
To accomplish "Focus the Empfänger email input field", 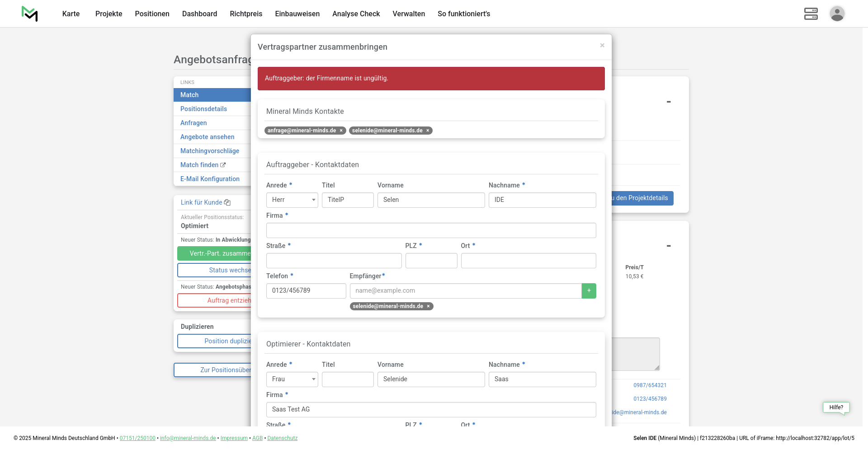I will (465, 291).
